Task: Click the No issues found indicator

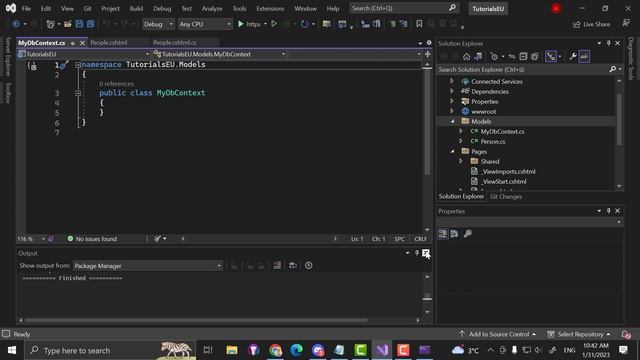Action: click(x=92, y=239)
